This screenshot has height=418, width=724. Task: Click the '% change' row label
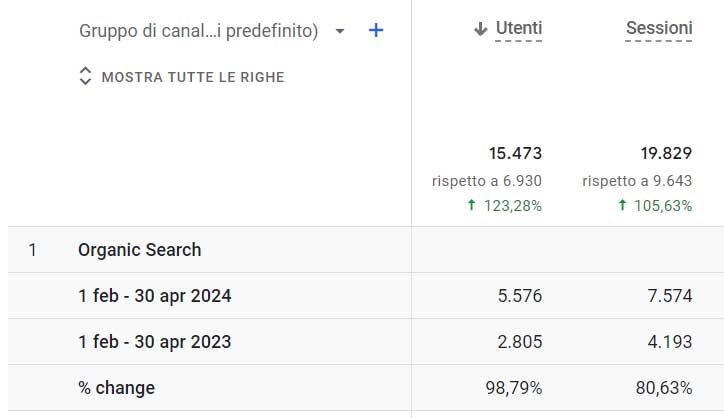(x=116, y=388)
